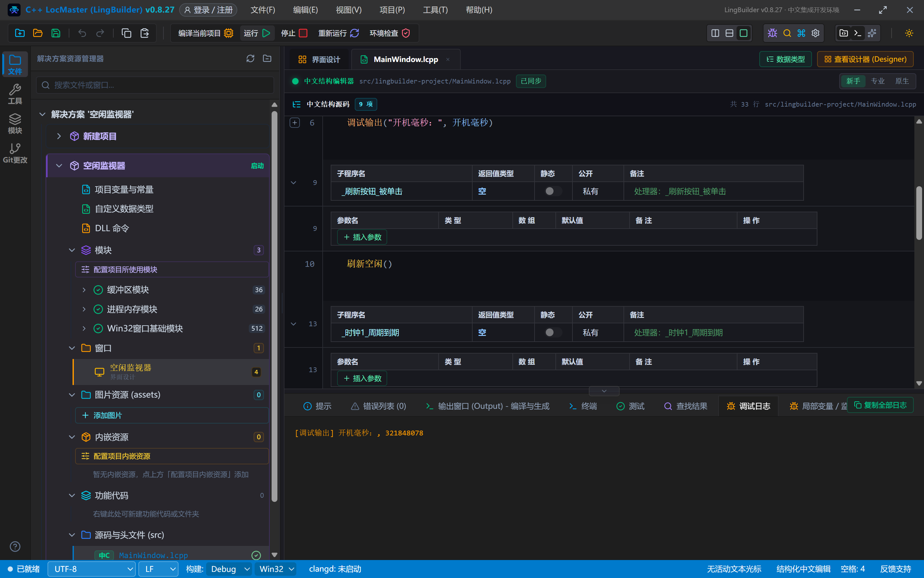
Task: Click the open folder toolbar icon
Action: point(38,33)
